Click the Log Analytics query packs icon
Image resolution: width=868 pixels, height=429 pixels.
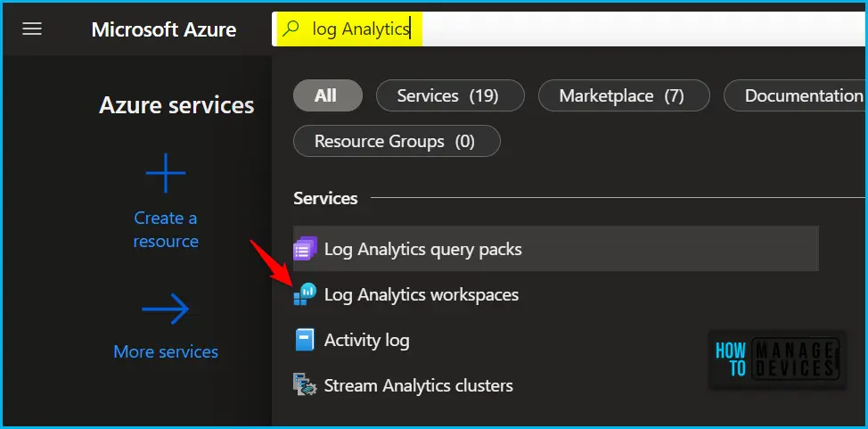[306, 249]
